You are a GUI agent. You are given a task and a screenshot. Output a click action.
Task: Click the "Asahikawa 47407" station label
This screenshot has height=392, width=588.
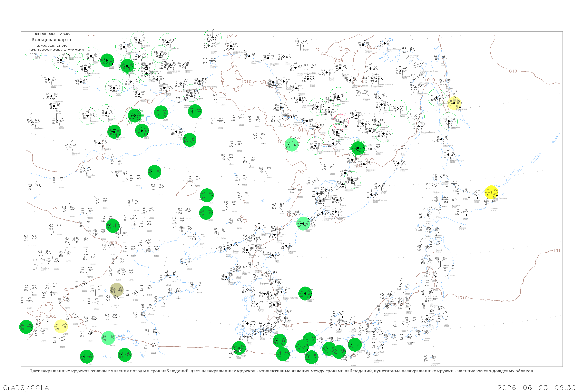[x=456, y=206]
